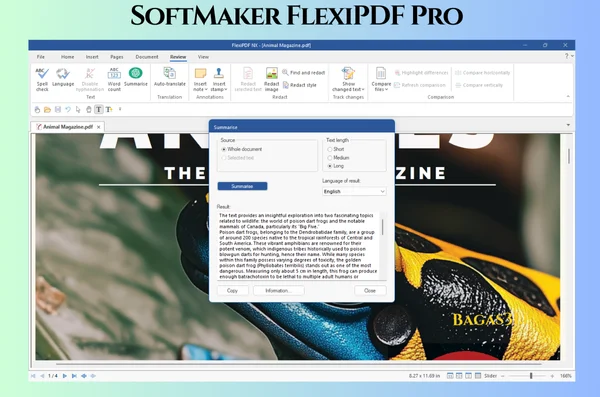Select Whole document as source
The width and height of the screenshot is (600, 397).
pos(242,149)
